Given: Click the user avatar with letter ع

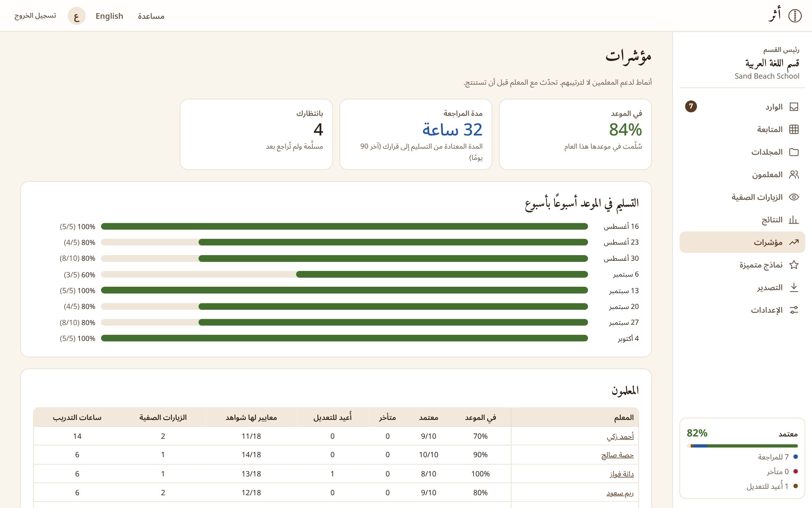Looking at the screenshot, I should pos(77,16).
